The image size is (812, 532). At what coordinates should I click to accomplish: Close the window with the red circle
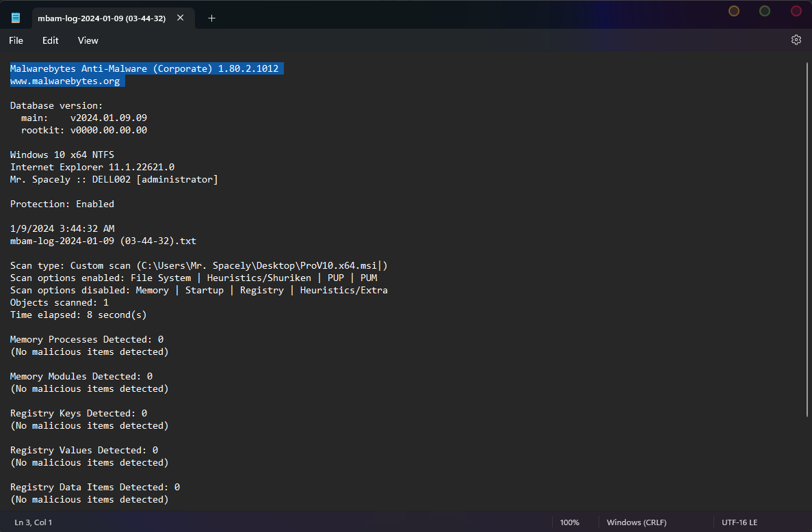click(x=796, y=11)
